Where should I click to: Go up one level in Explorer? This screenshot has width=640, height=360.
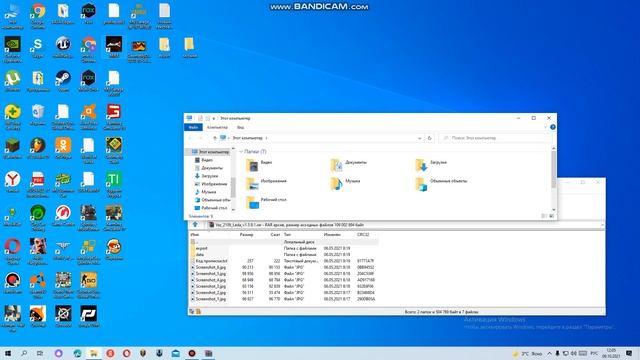[215, 138]
